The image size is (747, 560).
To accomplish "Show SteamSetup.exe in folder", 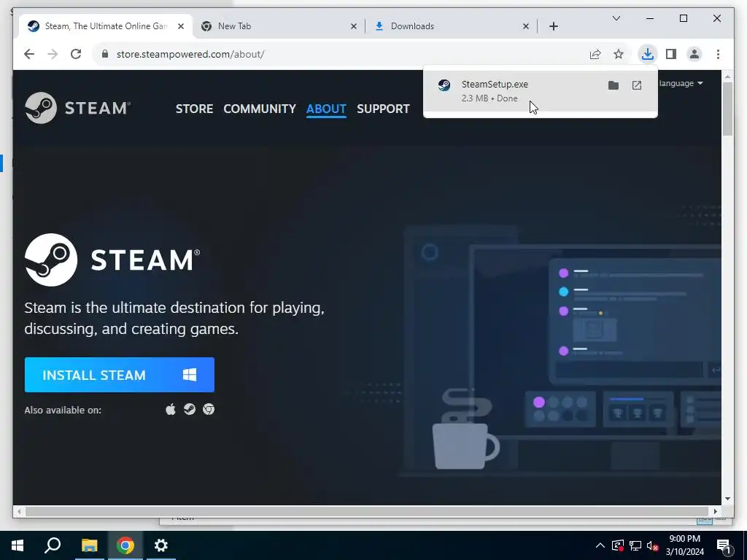I will tap(613, 85).
